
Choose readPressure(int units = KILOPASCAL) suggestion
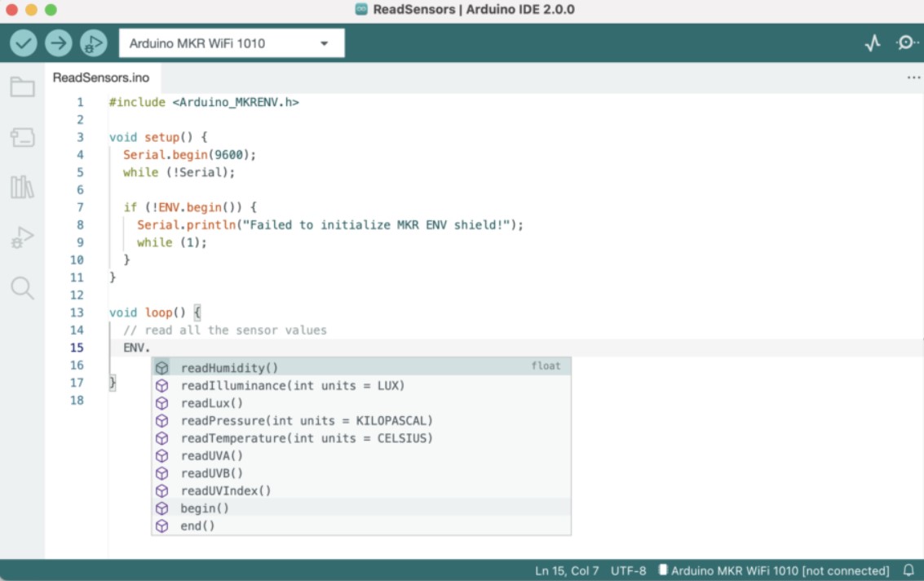tap(361, 420)
